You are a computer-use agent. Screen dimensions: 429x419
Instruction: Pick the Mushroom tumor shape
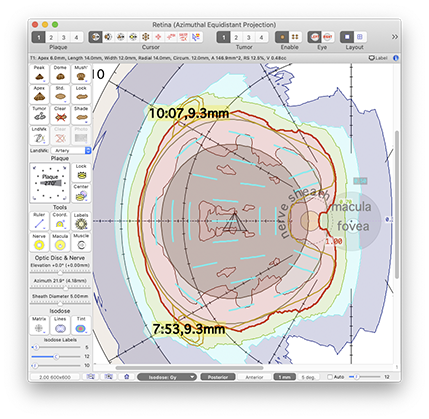pos(81,74)
